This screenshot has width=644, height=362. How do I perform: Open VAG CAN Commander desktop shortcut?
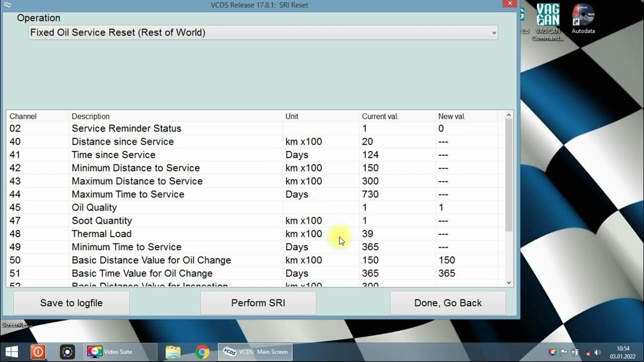(548, 22)
